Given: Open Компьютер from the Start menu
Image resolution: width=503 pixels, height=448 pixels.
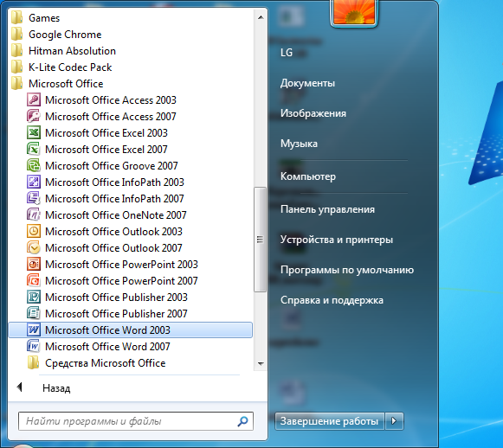Looking at the screenshot, I should [308, 176].
